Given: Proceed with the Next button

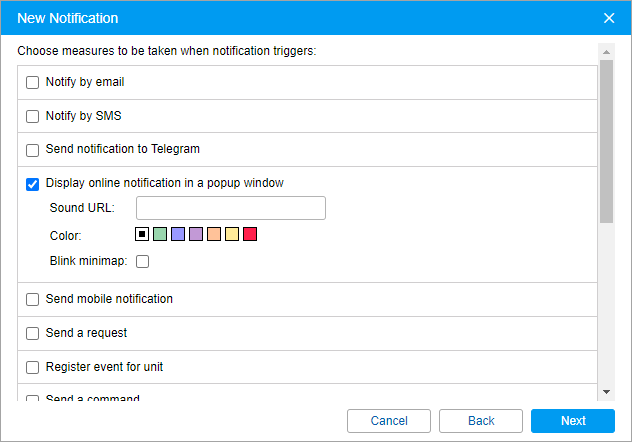Looking at the screenshot, I should 573,421.
